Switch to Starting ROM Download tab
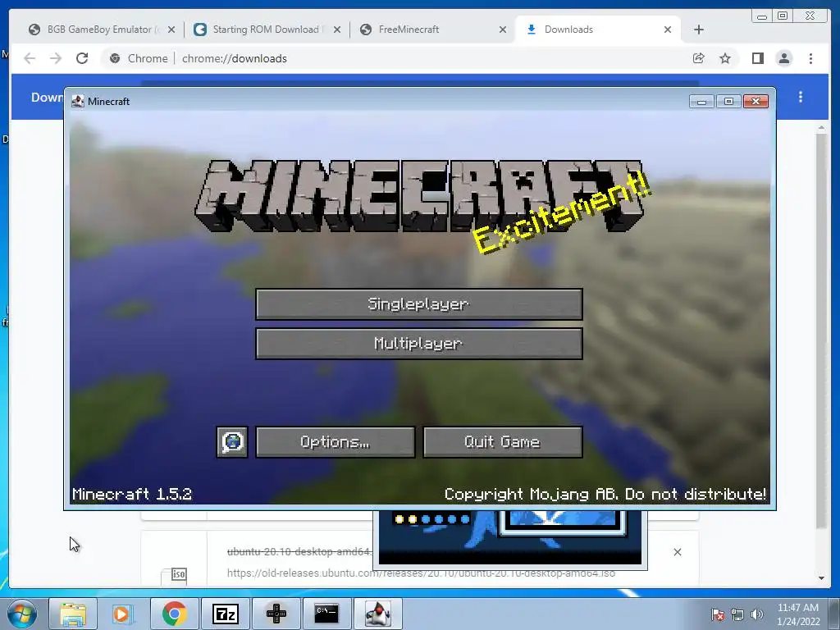 click(x=266, y=30)
